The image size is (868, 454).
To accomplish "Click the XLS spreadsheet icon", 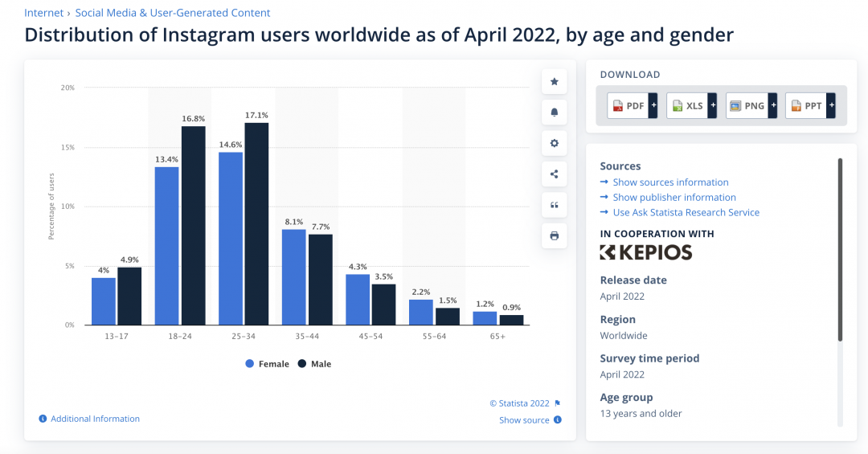I will pos(677,106).
